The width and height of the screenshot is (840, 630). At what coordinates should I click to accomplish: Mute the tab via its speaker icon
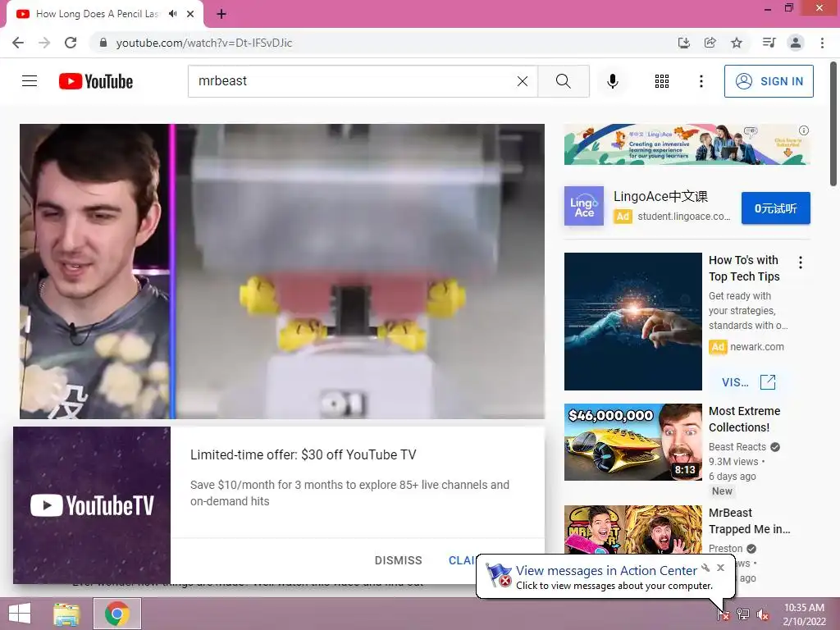(172, 14)
